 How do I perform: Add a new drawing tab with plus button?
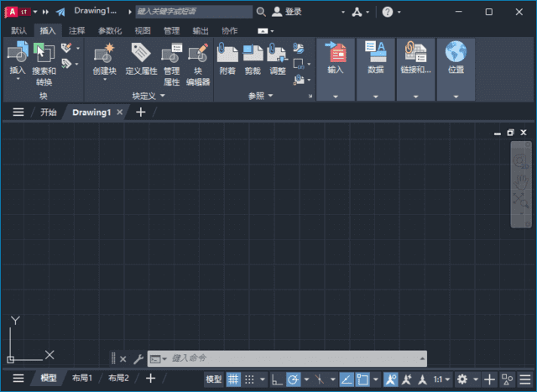click(141, 112)
